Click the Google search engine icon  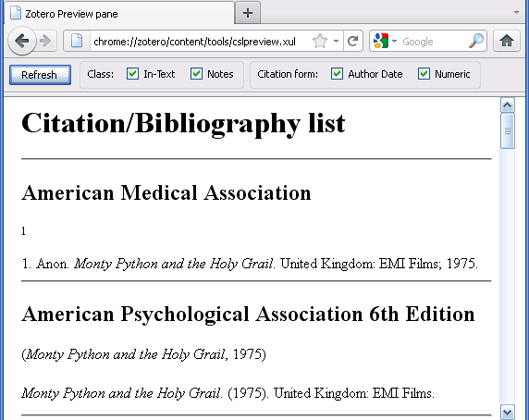click(381, 41)
